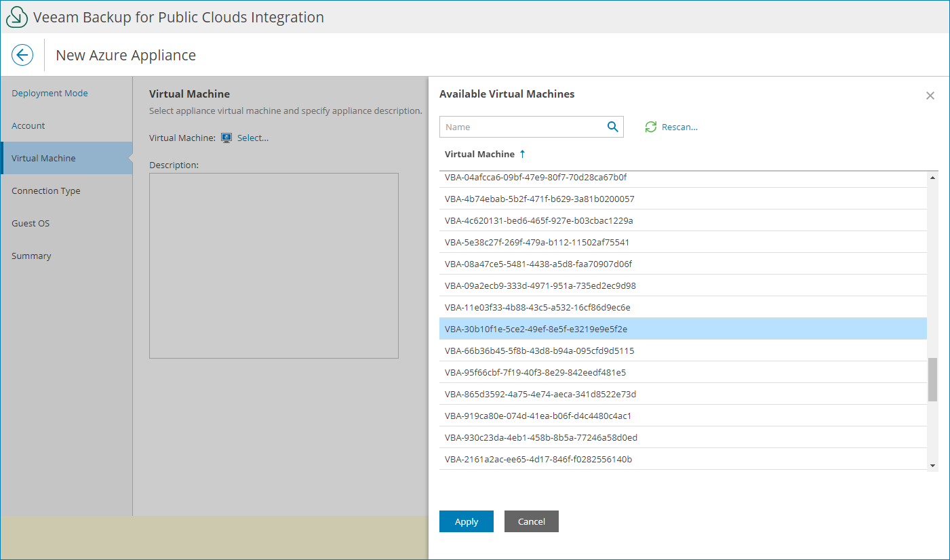This screenshot has height=560, width=950.
Task: Apply the virtual machine selection
Action: pos(466,521)
